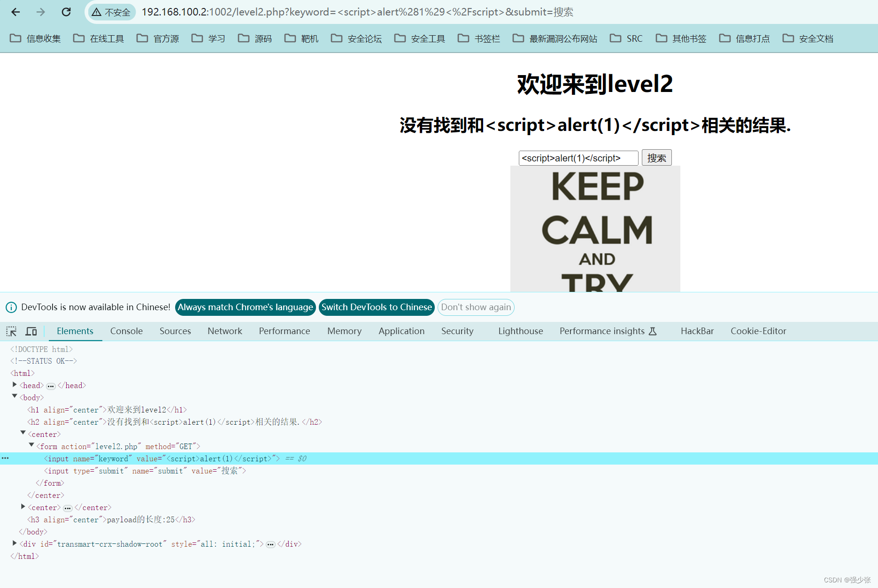
Task: Open the SRC bookmark folder
Action: pos(626,38)
